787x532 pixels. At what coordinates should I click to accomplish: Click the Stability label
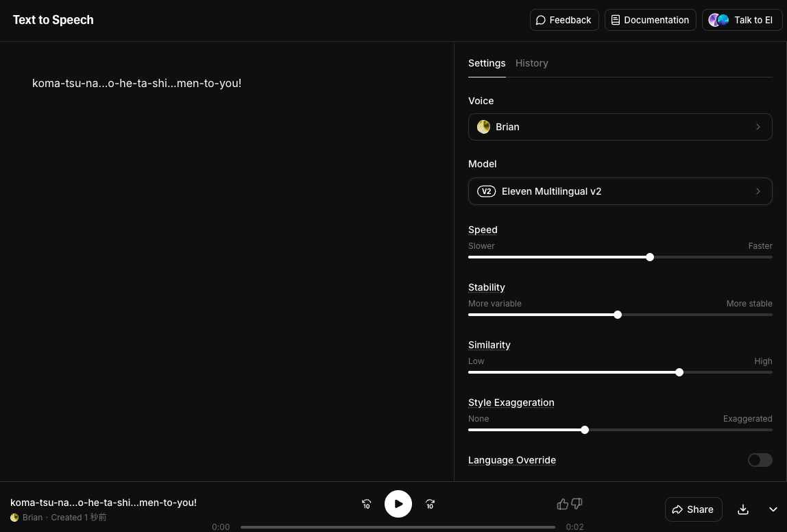(x=486, y=287)
